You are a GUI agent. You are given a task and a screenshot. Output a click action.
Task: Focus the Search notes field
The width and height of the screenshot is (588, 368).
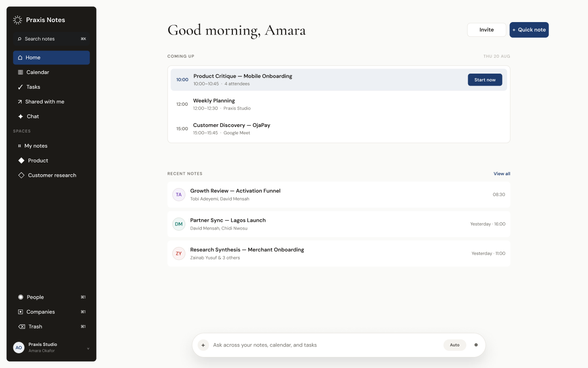coord(51,39)
